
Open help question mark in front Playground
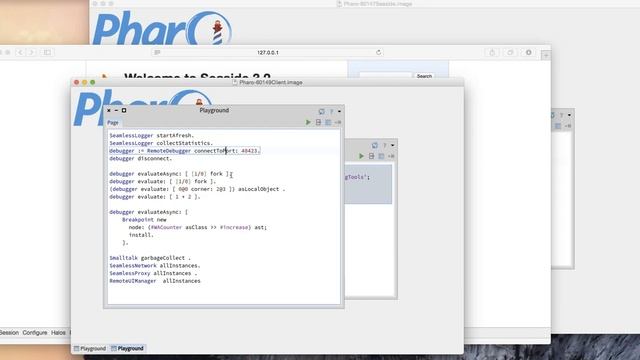(x=331, y=111)
